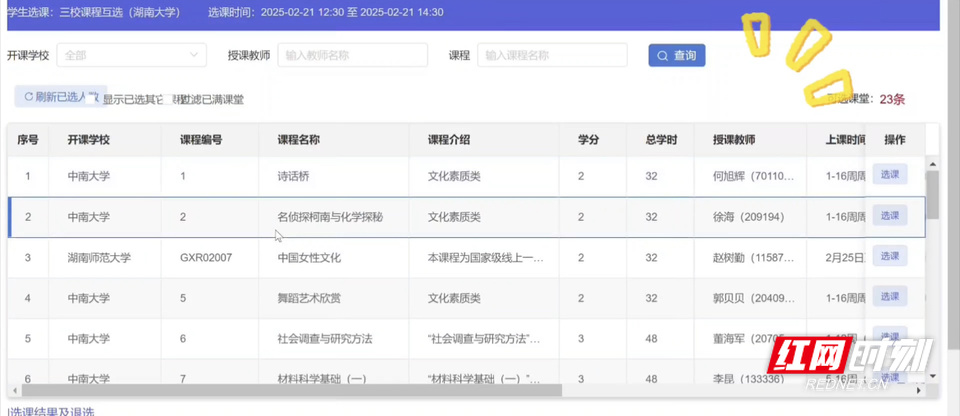The width and height of the screenshot is (960, 416).
Task: Click the horizontal scrollbar right arrow
Action: (x=919, y=390)
